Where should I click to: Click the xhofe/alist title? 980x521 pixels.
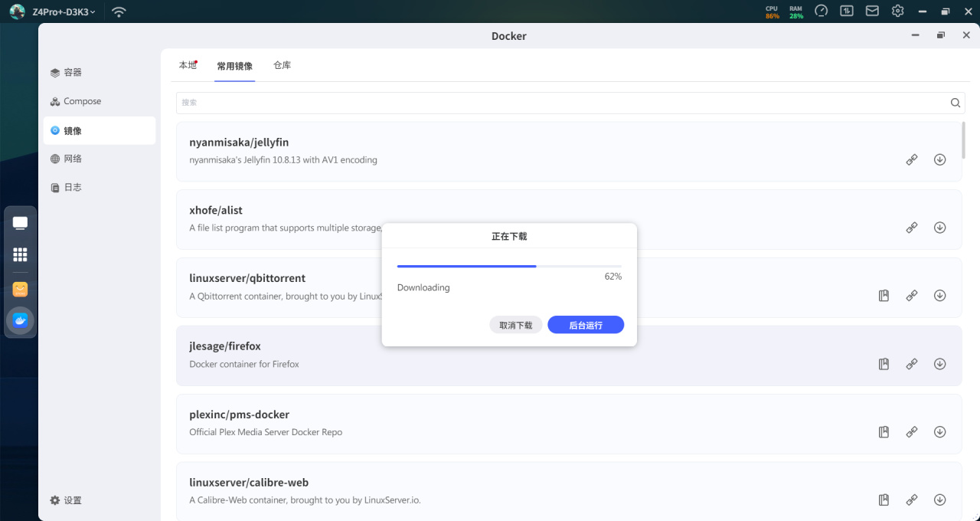(216, 210)
